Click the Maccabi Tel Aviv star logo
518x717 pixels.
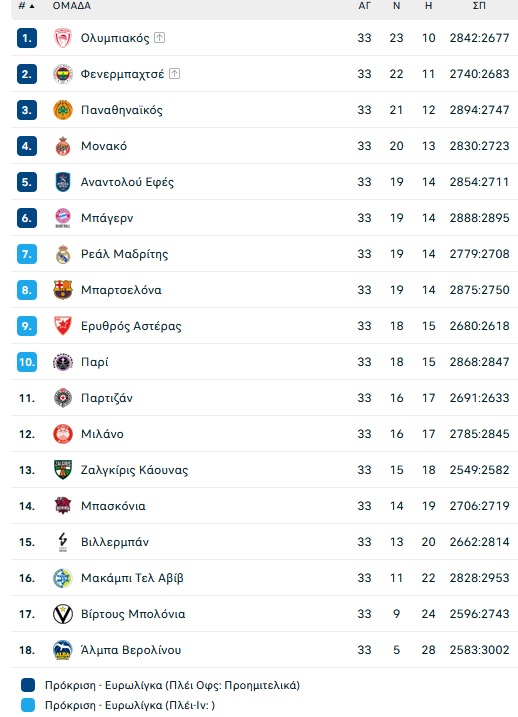[x=63, y=578]
